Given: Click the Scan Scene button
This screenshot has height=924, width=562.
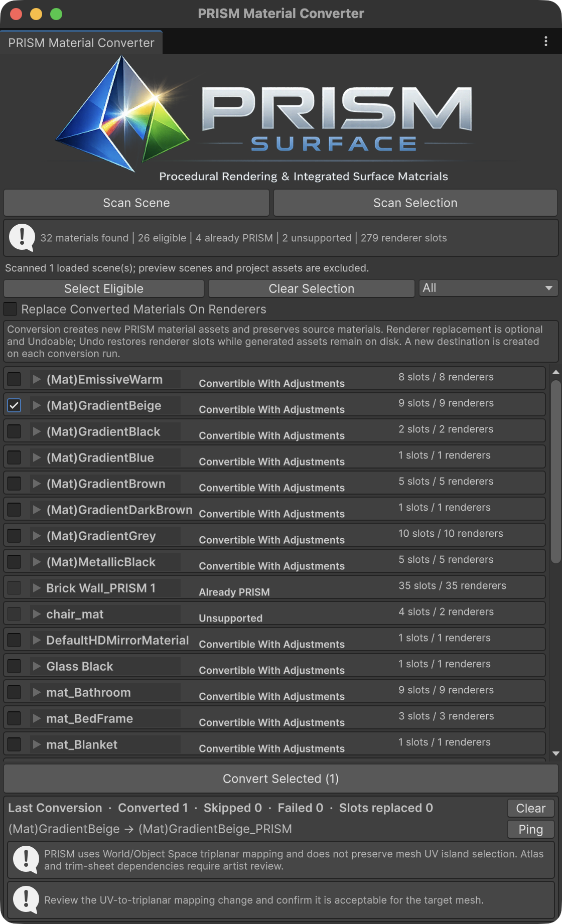Looking at the screenshot, I should click(136, 203).
